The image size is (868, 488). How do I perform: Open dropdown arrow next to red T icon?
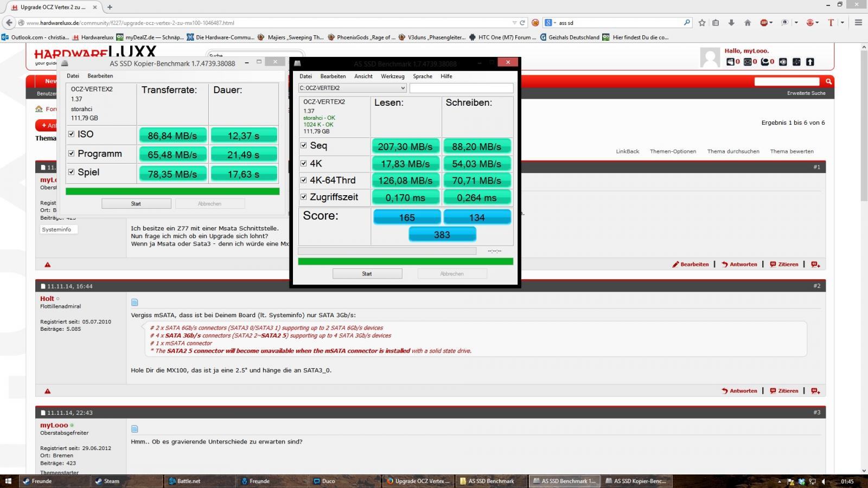point(842,23)
